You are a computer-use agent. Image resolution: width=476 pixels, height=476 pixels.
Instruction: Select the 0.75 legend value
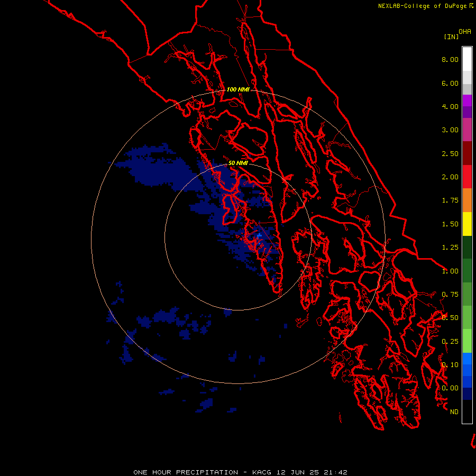[x=450, y=295]
